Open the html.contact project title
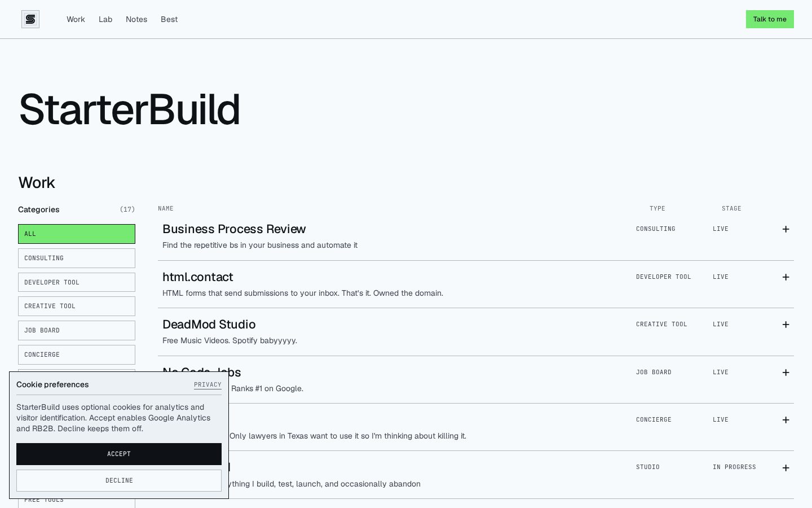The image size is (812, 508). [x=197, y=277]
